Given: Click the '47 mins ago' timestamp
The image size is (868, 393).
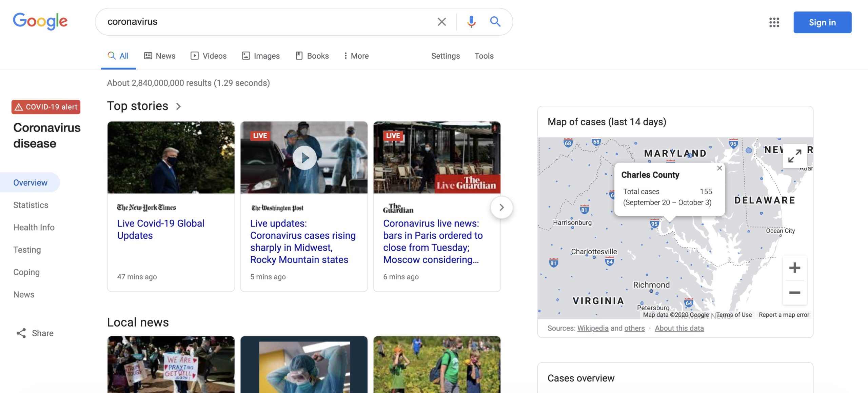Looking at the screenshot, I should [137, 277].
